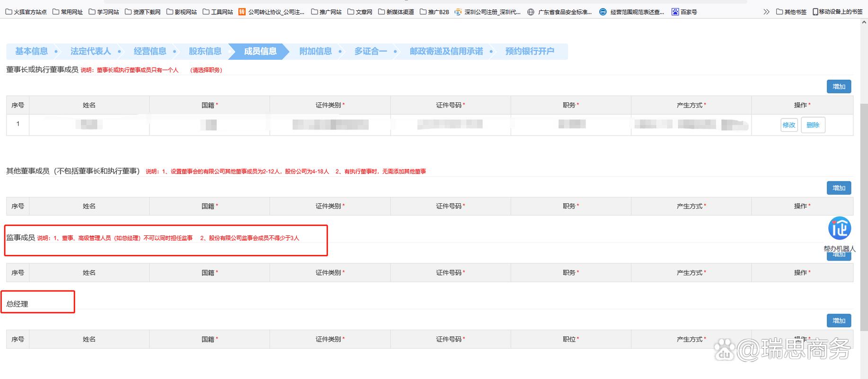Open the 火狐官方站点 bookmark folder
The height and width of the screenshot is (379, 868).
[26, 12]
